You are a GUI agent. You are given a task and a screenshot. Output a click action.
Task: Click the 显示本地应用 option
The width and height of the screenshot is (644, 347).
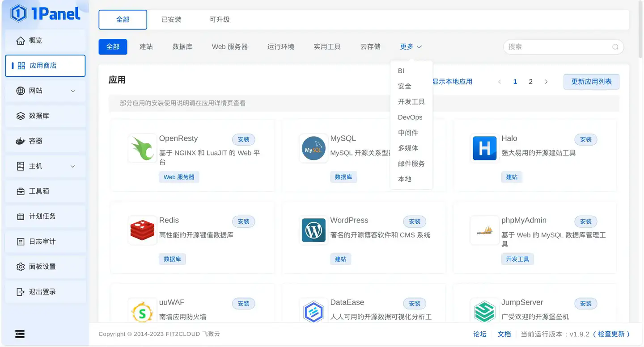pyautogui.click(x=452, y=82)
